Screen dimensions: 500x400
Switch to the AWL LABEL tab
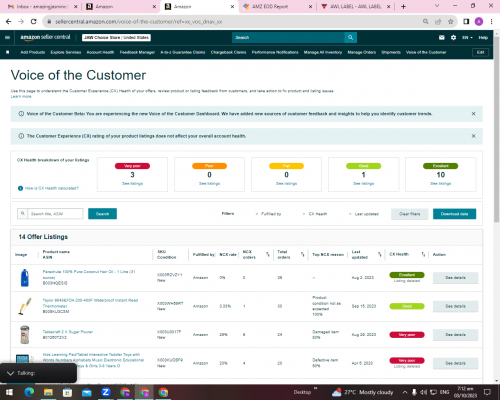pos(356,6)
